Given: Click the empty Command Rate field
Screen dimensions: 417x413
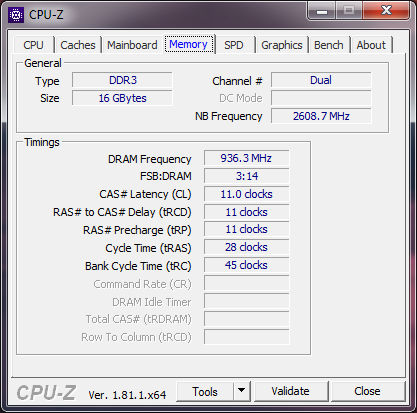Looking at the screenshot, I should pyautogui.click(x=246, y=284).
